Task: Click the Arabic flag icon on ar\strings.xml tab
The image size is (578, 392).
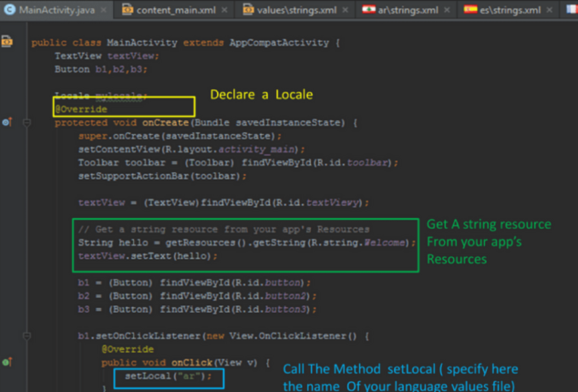Action: coord(371,10)
